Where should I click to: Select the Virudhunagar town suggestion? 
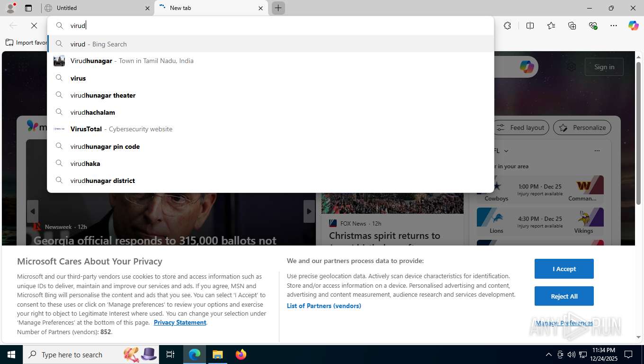[x=270, y=61]
